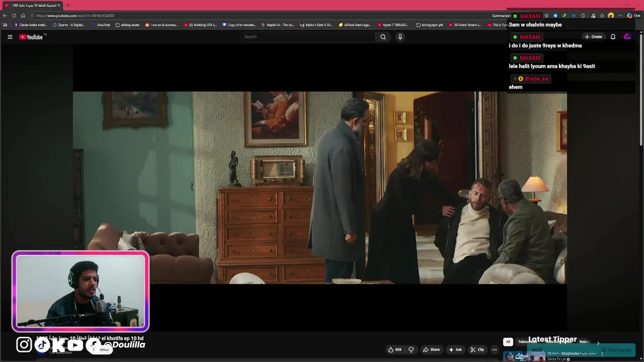
Task: Click the YouTube icon in stream overlay
Action: [75, 344]
